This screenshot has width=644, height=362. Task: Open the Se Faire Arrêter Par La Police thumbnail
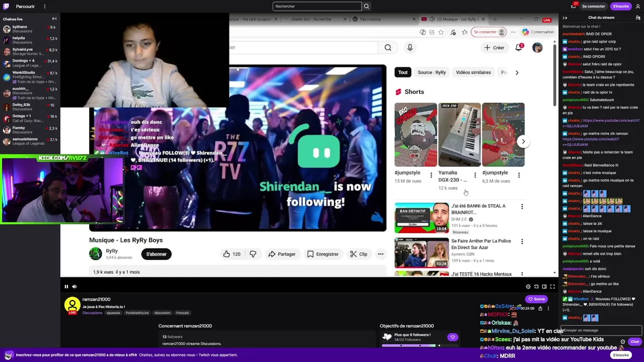tap(422, 253)
